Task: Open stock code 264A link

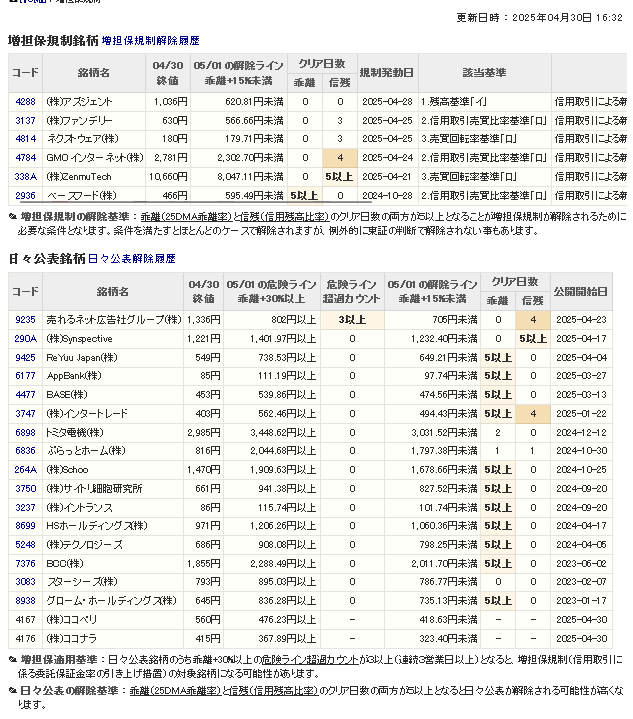Action: coord(25,470)
